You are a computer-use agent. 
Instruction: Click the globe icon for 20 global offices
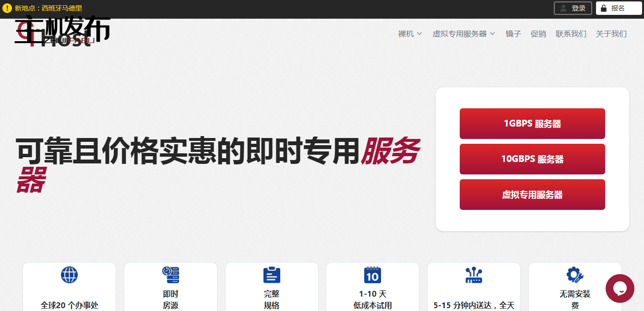pyautogui.click(x=69, y=275)
